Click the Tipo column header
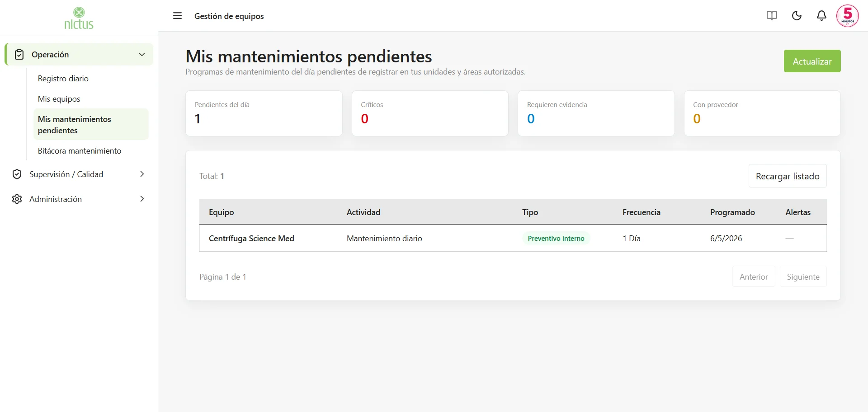868x412 pixels. pos(530,212)
